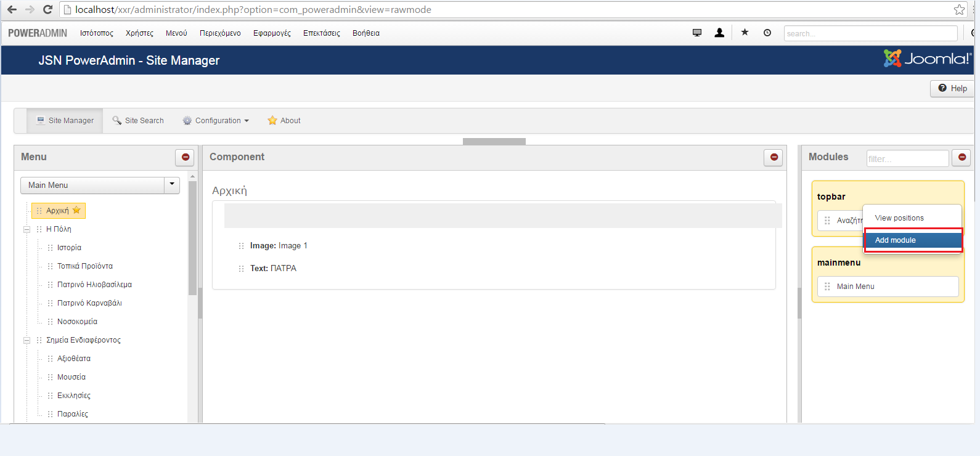Click the POWERADMIN brand link

tap(38, 33)
